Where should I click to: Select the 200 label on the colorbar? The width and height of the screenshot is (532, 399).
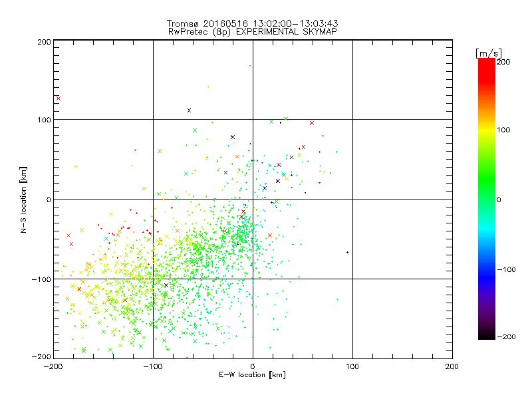click(503, 62)
